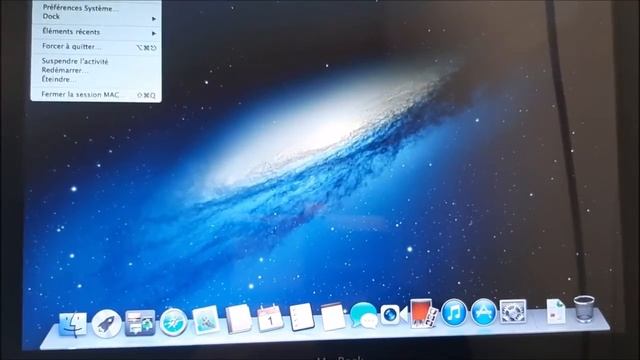Open the Trash in the Dock
Screen dimensions: 640x360
tap(584, 309)
